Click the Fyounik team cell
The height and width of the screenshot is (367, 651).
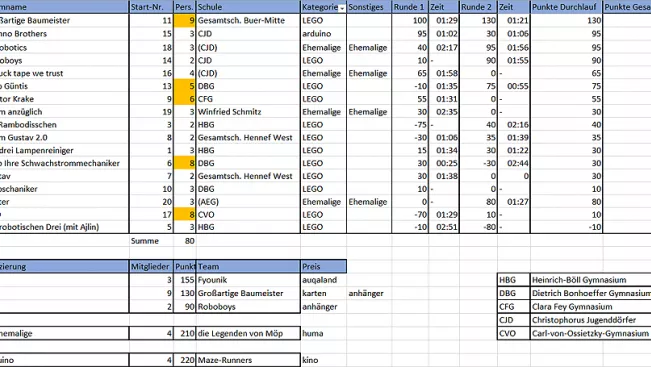click(248, 280)
